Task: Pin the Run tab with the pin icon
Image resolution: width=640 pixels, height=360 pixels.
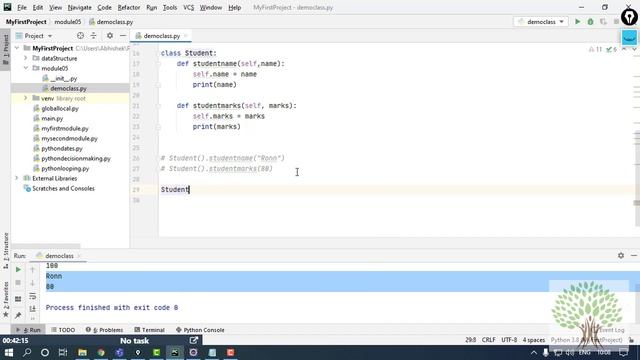Action: [x=18, y=316]
